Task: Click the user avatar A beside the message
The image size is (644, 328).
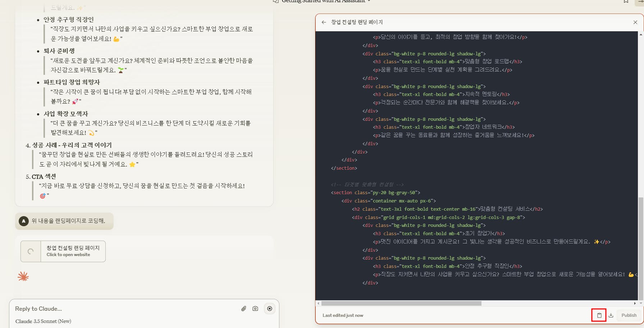Action: click(x=24, y=221)
